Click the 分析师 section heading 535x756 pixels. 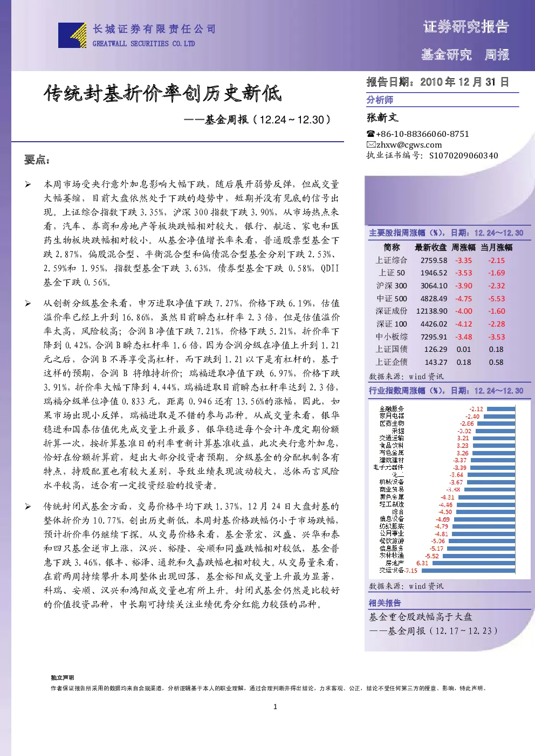(x=380, y=100)
